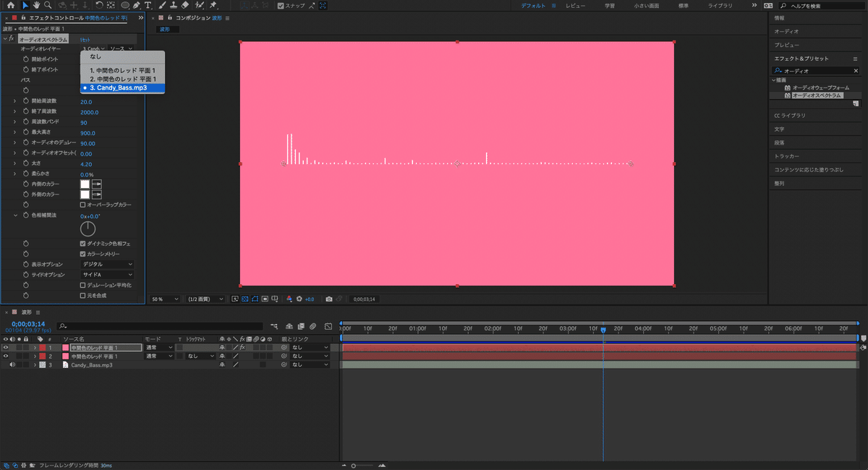This screenshot has width=868, height=470.
Task: Select the Zoom tool
Action: 46,6
